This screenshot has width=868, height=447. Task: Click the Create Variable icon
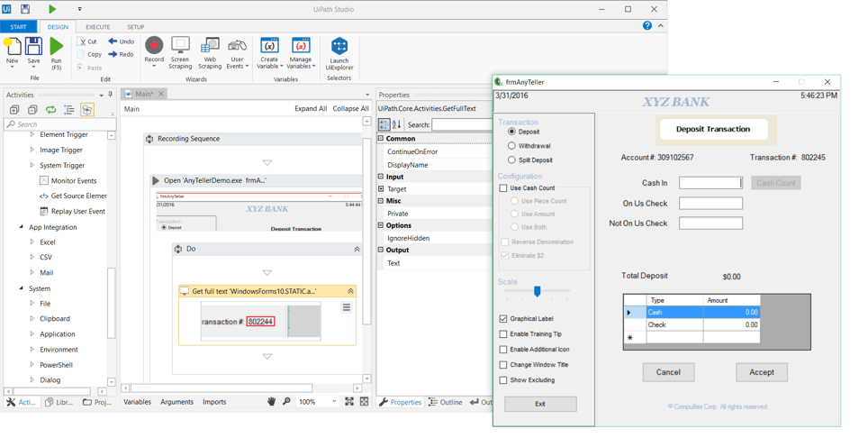point(269,45)
